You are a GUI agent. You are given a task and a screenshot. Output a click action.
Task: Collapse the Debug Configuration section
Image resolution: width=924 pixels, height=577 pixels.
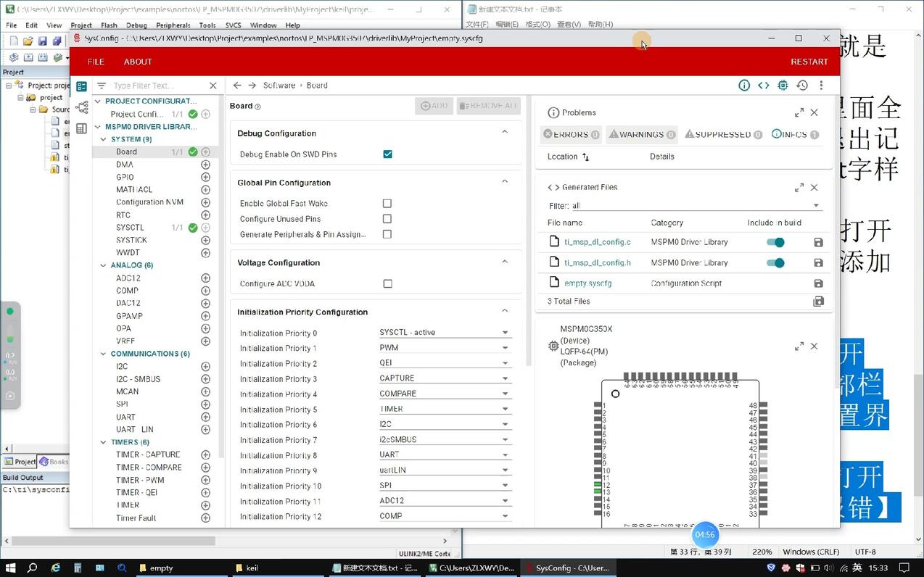(x=505, y=132)
